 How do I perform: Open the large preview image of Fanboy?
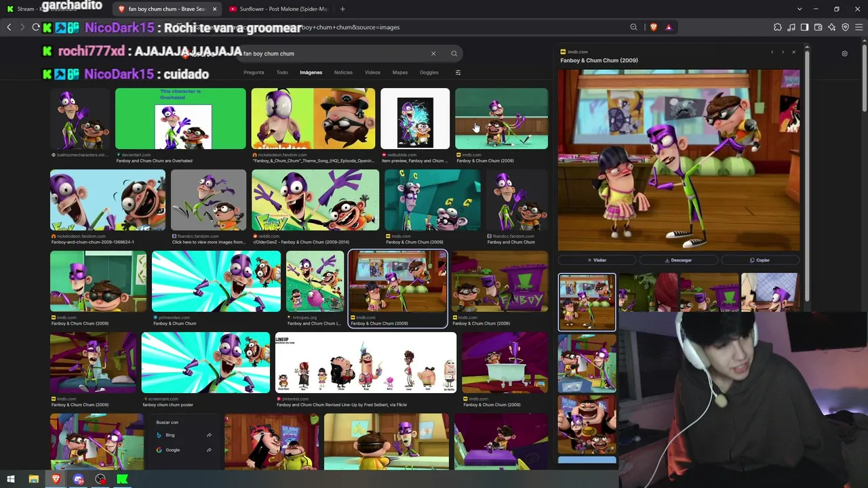click(678, 160)
